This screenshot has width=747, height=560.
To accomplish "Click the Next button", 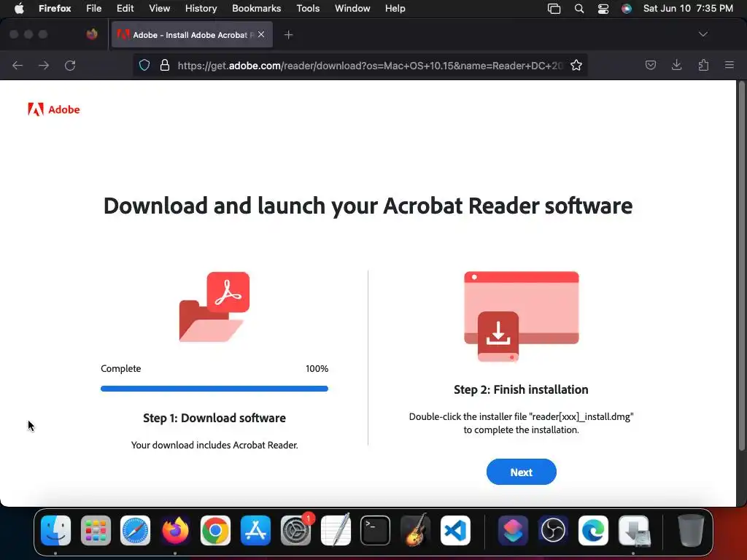I will point(521,472).
